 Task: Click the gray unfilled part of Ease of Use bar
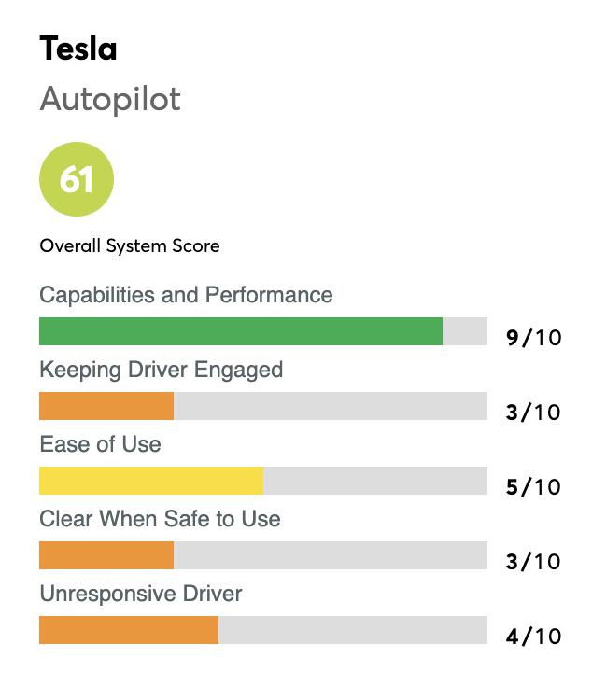(x=374, y=481)
